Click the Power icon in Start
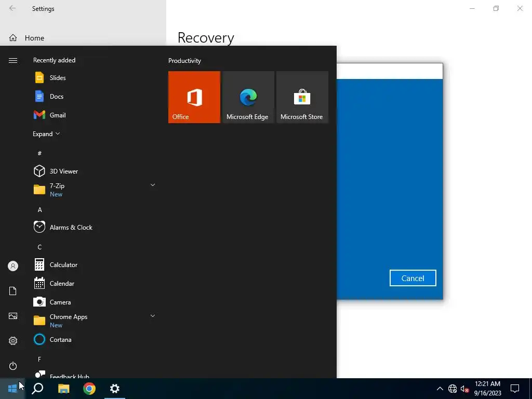Viewport: 532px width, 399px height. coord(13,366)
